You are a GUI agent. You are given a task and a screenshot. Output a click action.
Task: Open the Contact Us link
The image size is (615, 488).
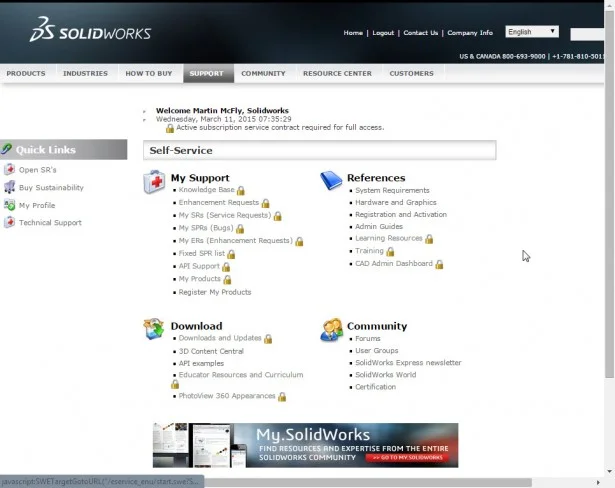[x=420, y=33]
